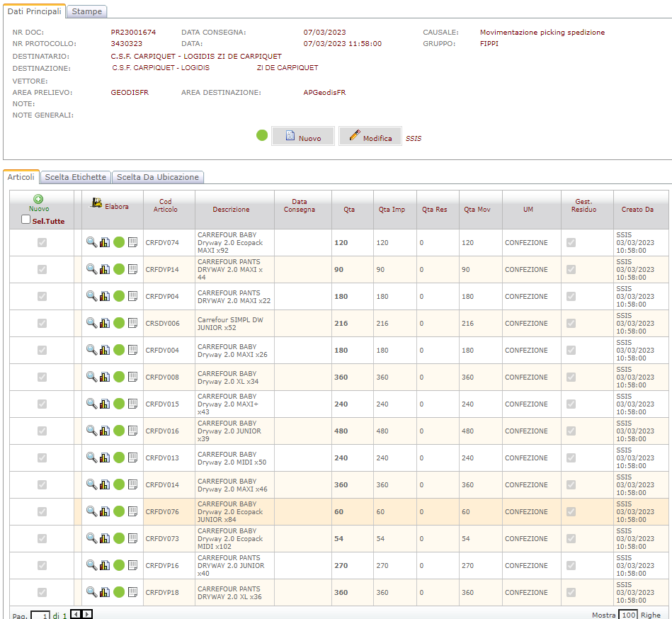Open grid details icon for CRFDYP04
This screenshot has height=619, width=672.
pyautogui.click(x=133, y=296)
